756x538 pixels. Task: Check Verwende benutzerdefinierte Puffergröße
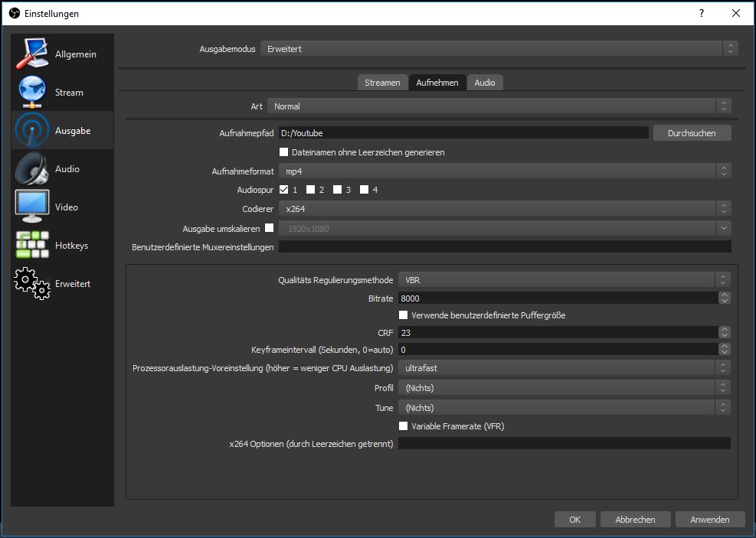pyautogui.click(x=404, y=315)
